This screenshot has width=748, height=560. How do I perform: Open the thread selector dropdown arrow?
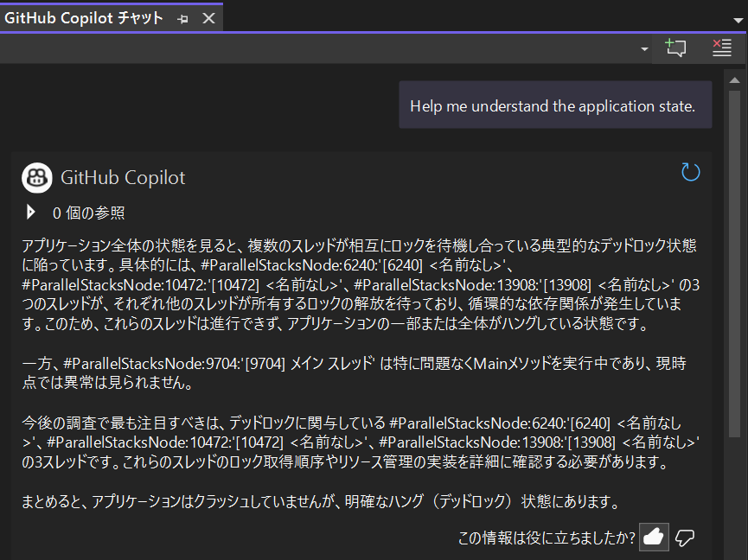coord(644,49)
